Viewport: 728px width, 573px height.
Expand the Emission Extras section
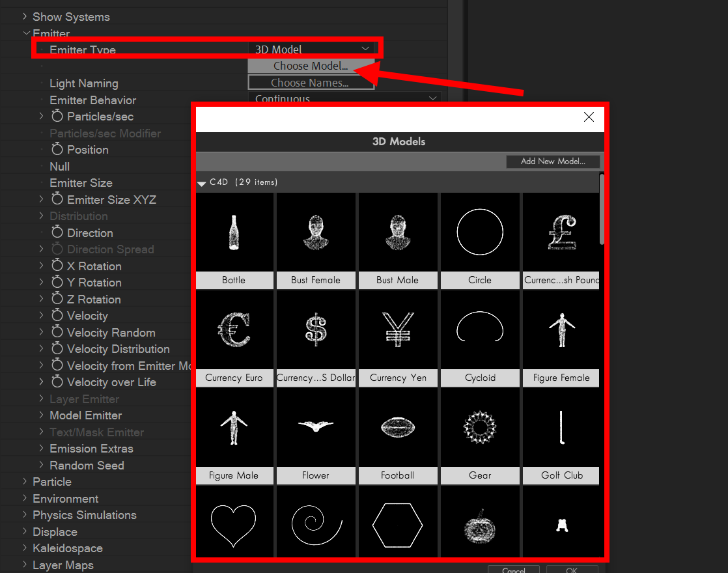pyautogui.click(x=41, y=448)
